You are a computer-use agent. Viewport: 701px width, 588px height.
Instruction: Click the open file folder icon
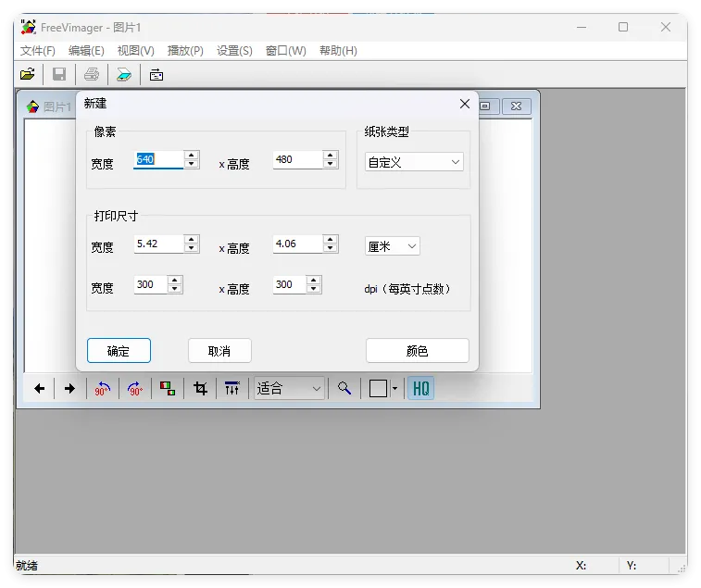tap(28, 74)
